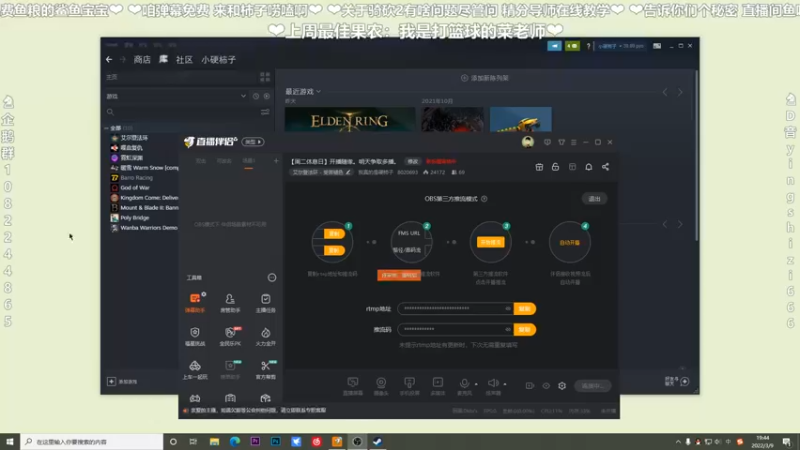Collapse the Steam 全部 games list
Screen dimensions: 800x450
pos(106,128)
